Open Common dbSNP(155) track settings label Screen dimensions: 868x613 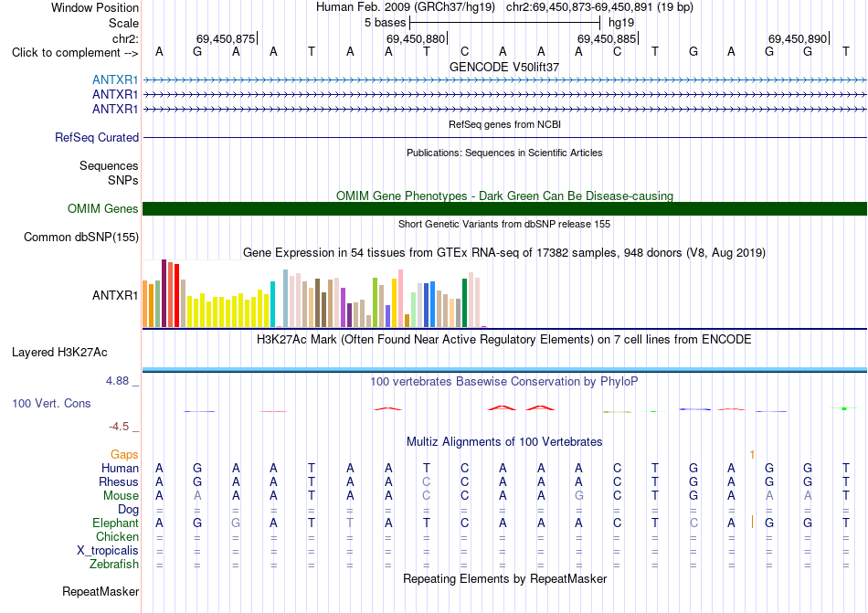coord(81,237)
